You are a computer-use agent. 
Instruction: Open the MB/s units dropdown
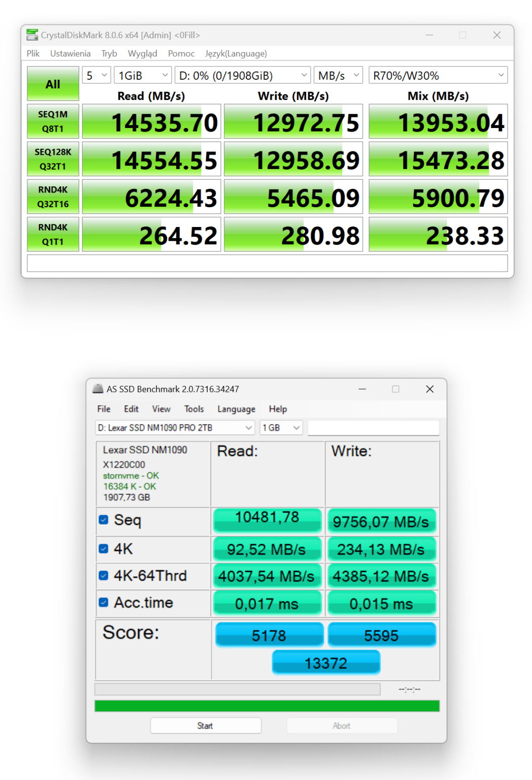[x=338, y=75]
